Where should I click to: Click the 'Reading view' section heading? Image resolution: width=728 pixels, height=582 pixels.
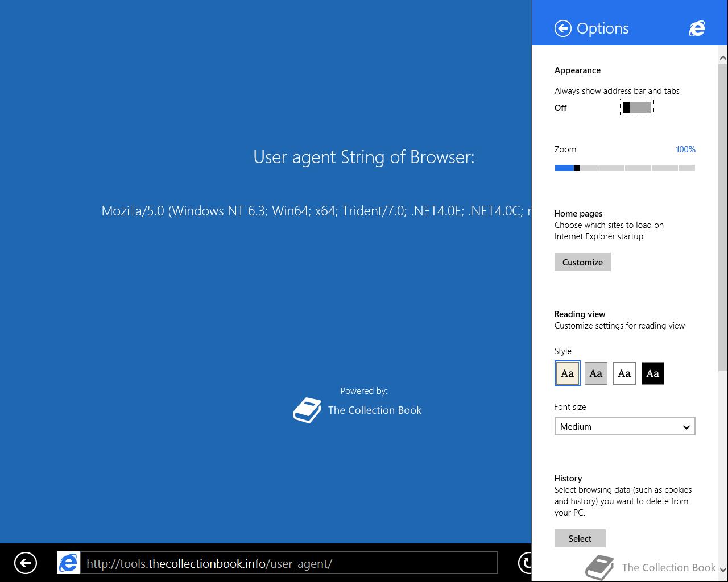coord(580,314)
